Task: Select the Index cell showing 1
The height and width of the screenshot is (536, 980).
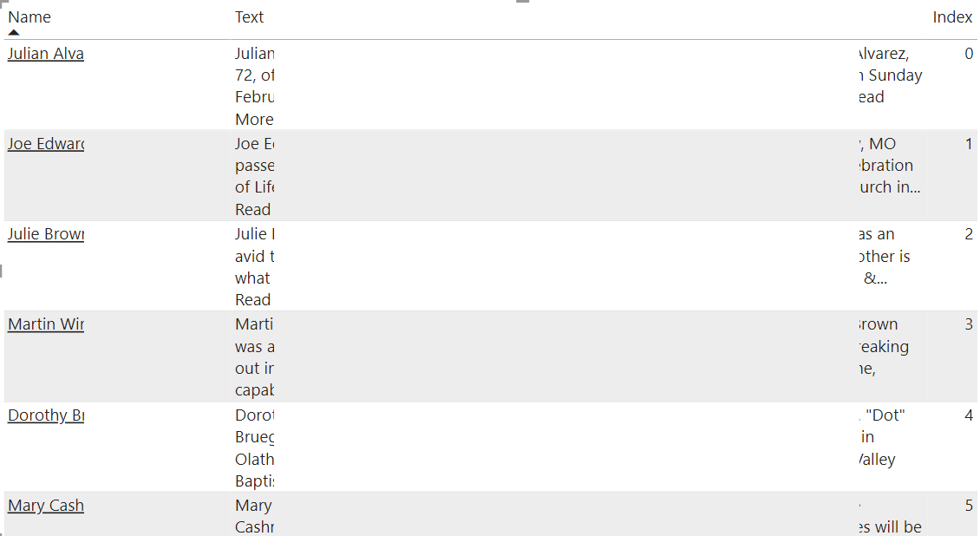Action: pos(969,144)
